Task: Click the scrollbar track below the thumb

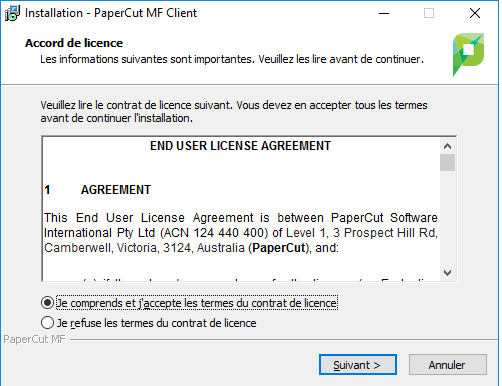Action: 447,218
